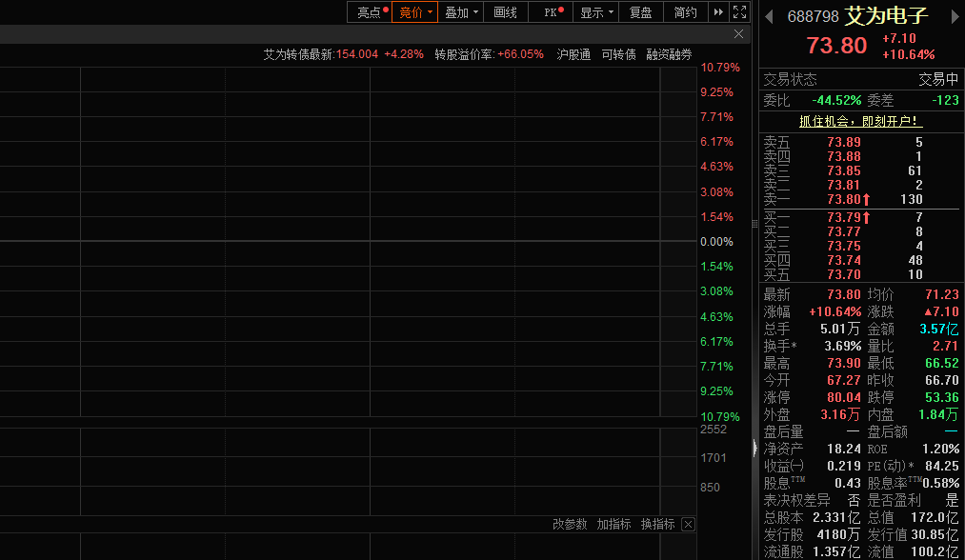Screen dimensions: 965x560
Task: Click the 股息率 0.58% value
Action: tap(940, 484)
